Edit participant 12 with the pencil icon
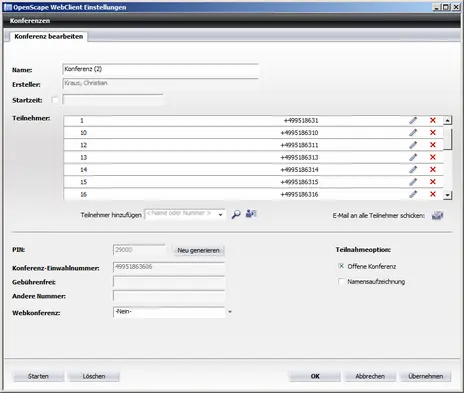This screenshot has width=464, height=393. pos(413,145)
